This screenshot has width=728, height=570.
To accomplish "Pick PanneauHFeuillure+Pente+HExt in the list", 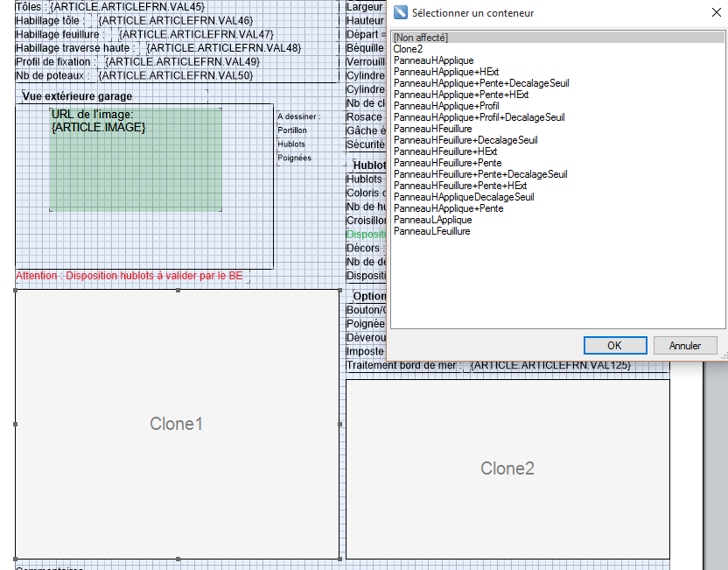I will coord(460,186).
